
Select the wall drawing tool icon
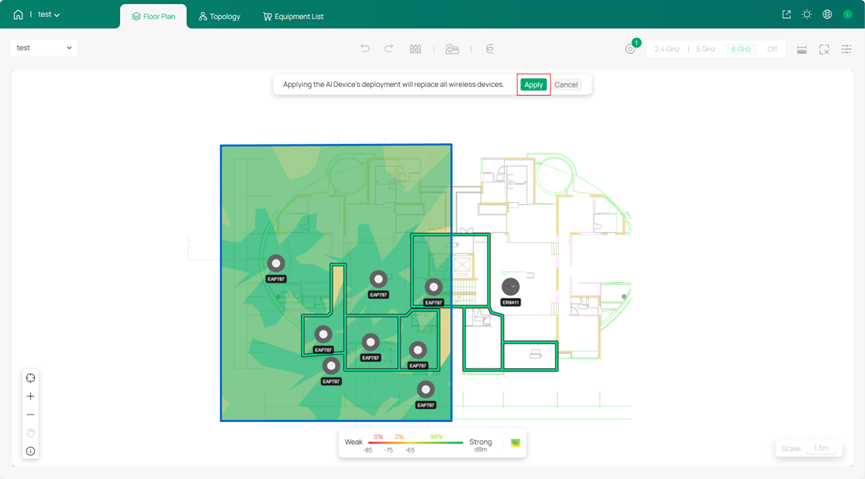coord(415,49)
